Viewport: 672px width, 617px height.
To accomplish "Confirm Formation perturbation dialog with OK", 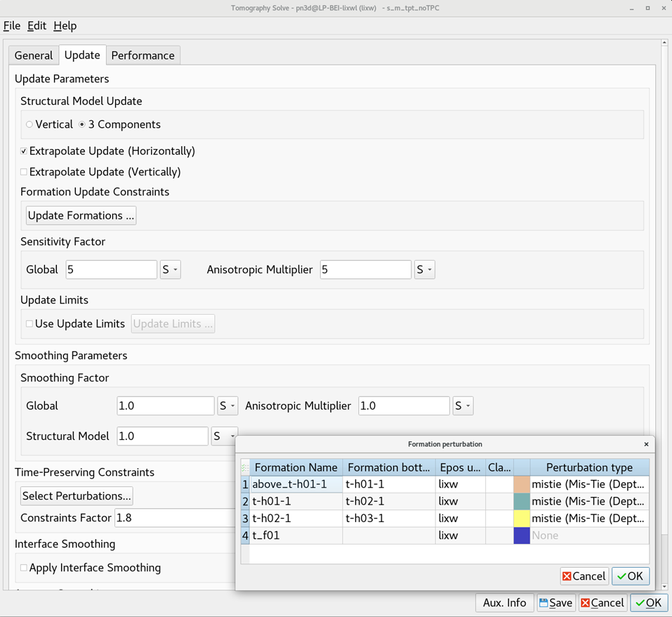I will click(631, 576).
